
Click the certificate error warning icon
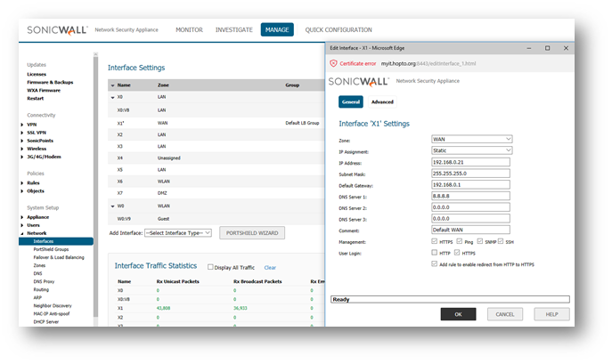[333, 64]
